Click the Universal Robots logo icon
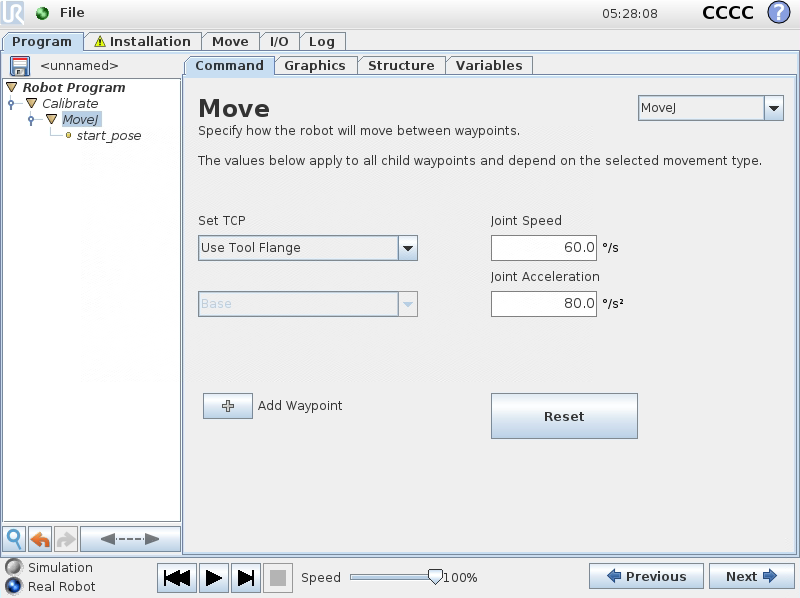This screenshot has height=598, width=800. pos(12,13)
